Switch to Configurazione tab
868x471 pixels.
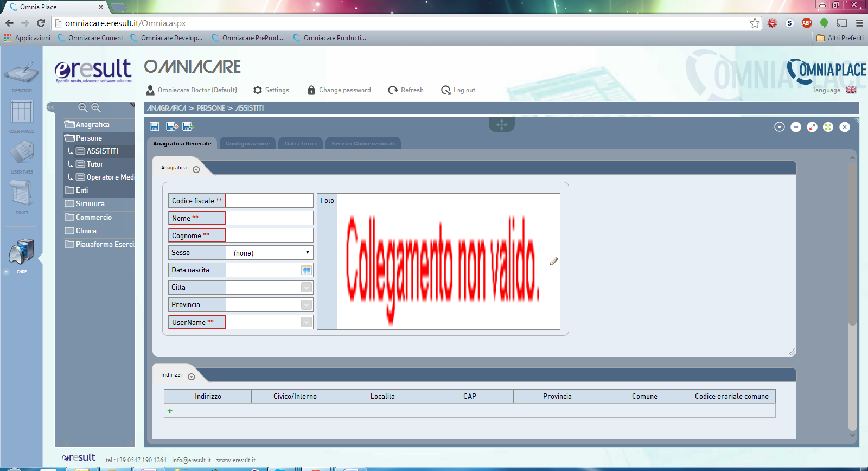pyautogui.click(x=248, y=143)
